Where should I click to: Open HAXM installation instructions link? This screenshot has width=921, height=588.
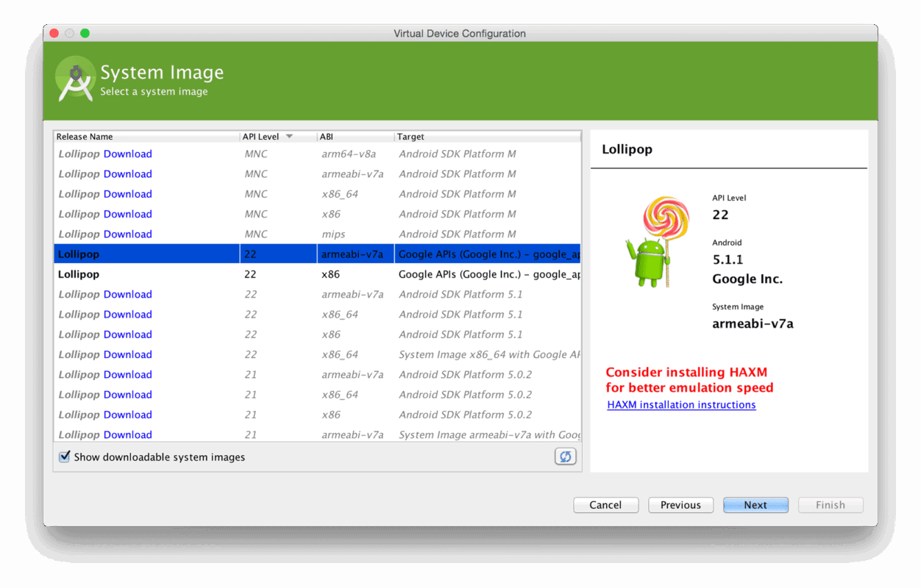(681, 405)
